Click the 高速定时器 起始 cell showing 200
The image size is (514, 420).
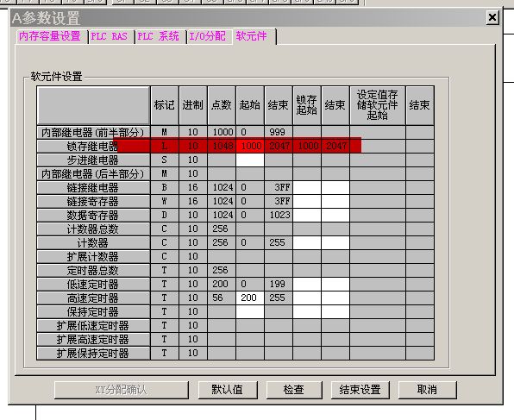point(250,298)
